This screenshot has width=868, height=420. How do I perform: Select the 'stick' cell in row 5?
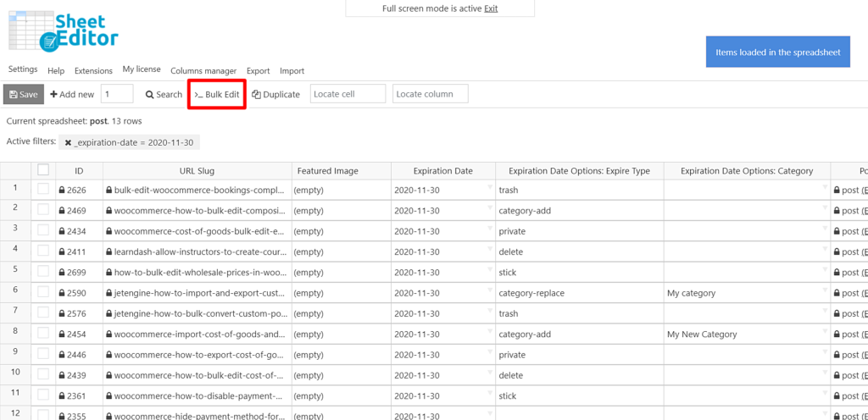click(579, 273)
